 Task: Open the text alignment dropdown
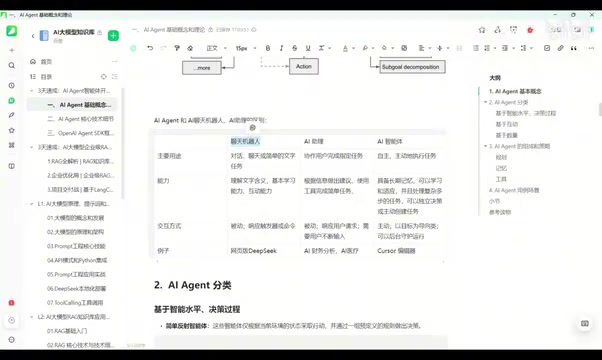(x=424, y=48)
